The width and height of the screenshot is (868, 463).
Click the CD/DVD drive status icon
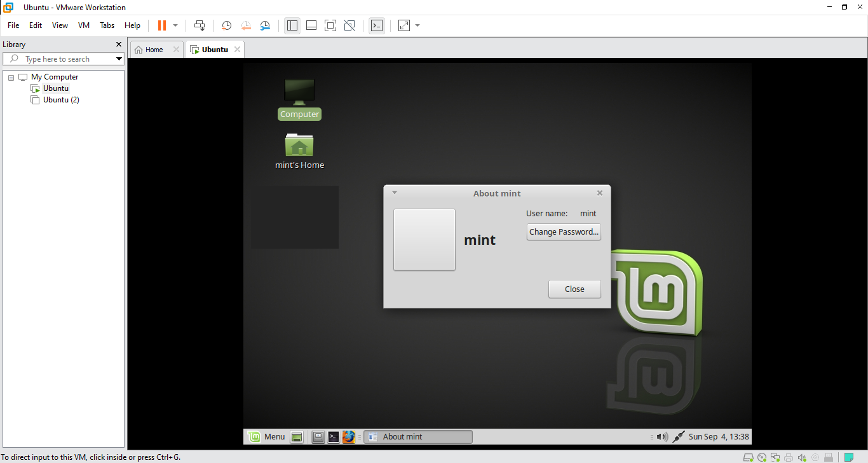pyautogui.click(x=762, y=457)
